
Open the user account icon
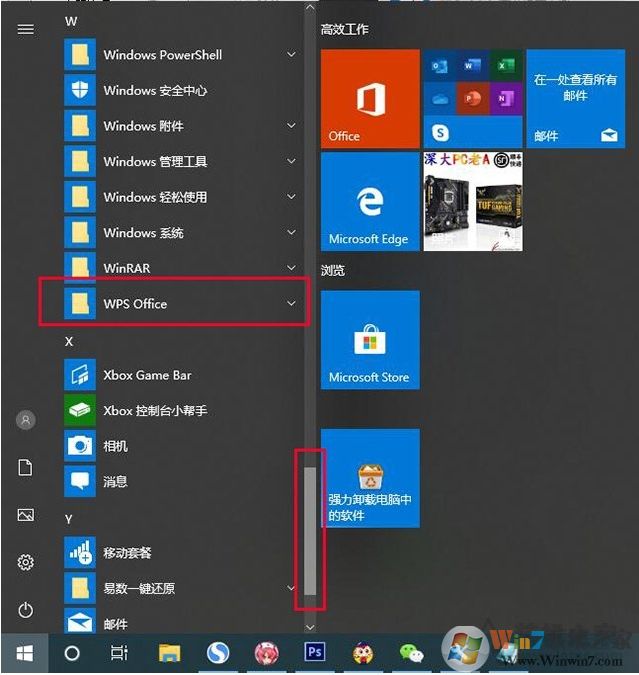[x=25, y=420]
